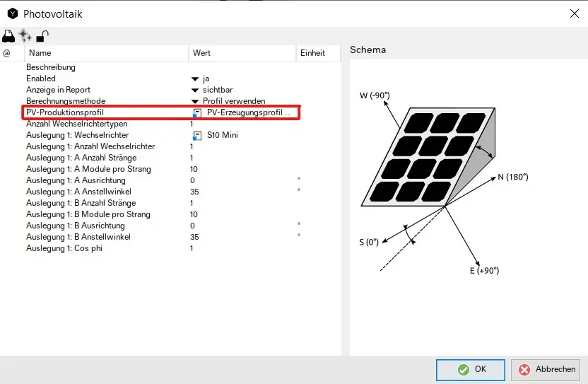Toggle the open padlock icon
Viewport: 588px width, 384px height.
[42, 36]
